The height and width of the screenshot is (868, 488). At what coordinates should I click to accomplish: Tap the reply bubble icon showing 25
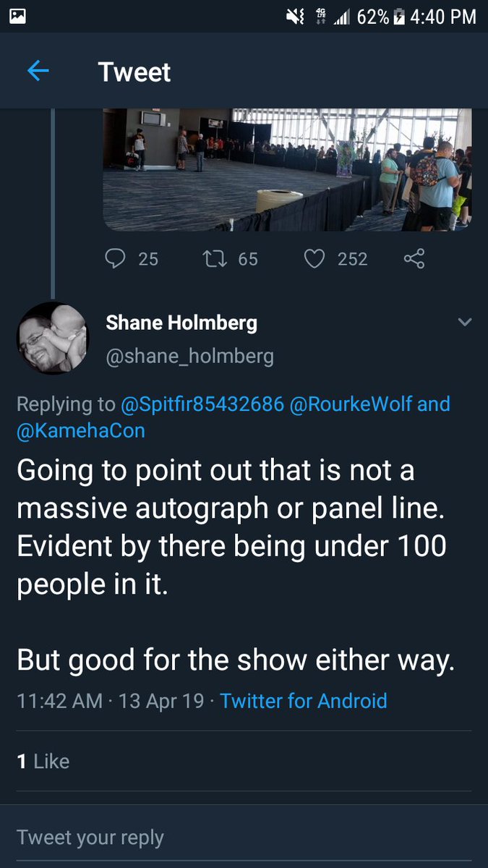click(x=116, y=258)
